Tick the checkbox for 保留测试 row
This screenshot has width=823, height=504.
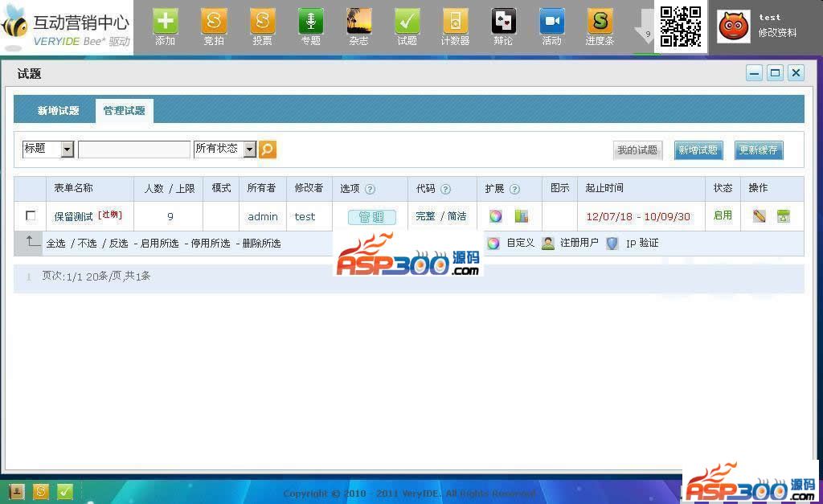coord(31,215)
